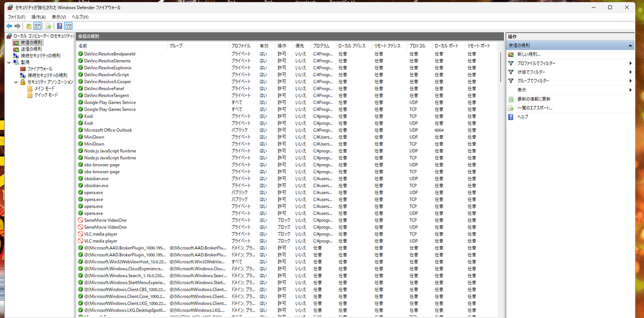Sort by the グループ column header
The height and width of the screenshot is (318, 644).
click(x=198, y=46)
